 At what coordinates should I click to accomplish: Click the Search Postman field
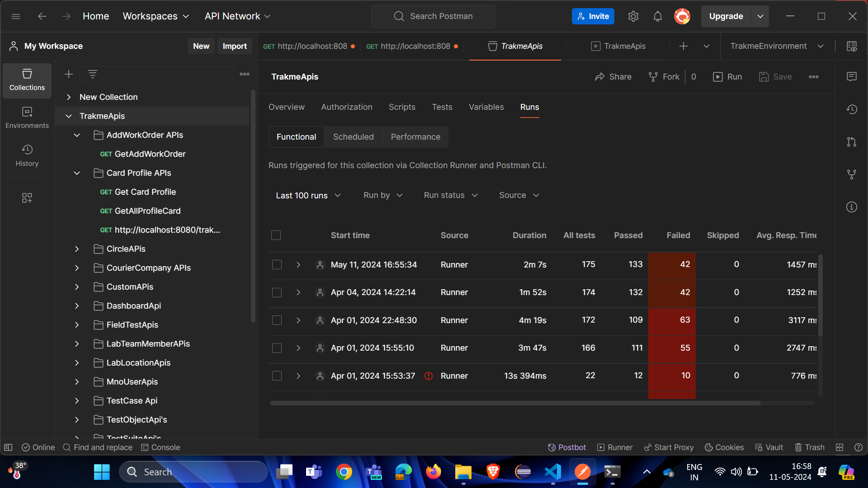tap(433, 16)
